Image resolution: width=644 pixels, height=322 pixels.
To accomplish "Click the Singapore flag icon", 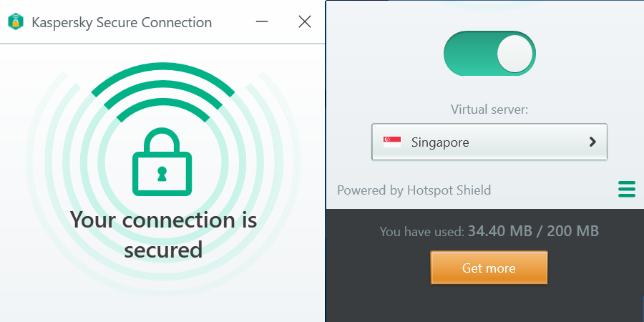I will [392, 142].
